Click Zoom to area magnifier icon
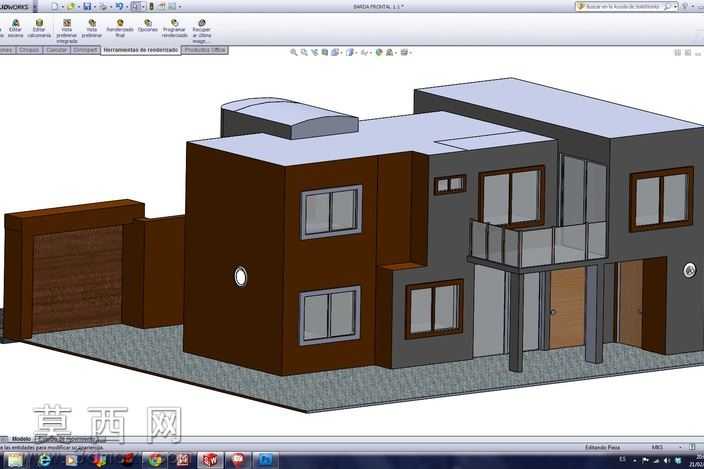Screen dimensions: 704x469 tap(304, 53)
